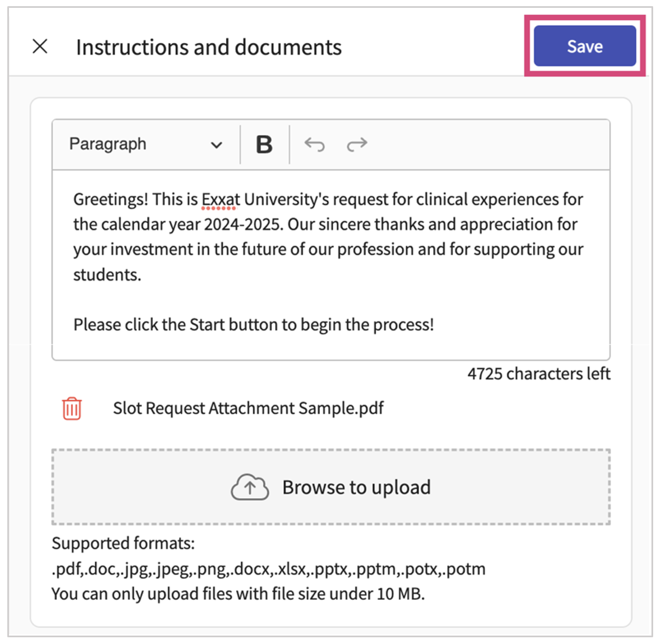The image size is (661, 644).
Task: Close the Instructions and documents panel
Action: [x=40, y=47]
